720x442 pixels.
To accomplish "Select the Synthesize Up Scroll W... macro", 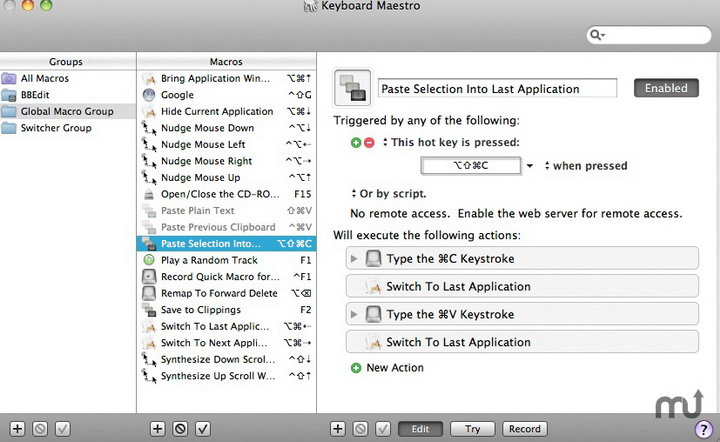I will [x=226, y=376].
